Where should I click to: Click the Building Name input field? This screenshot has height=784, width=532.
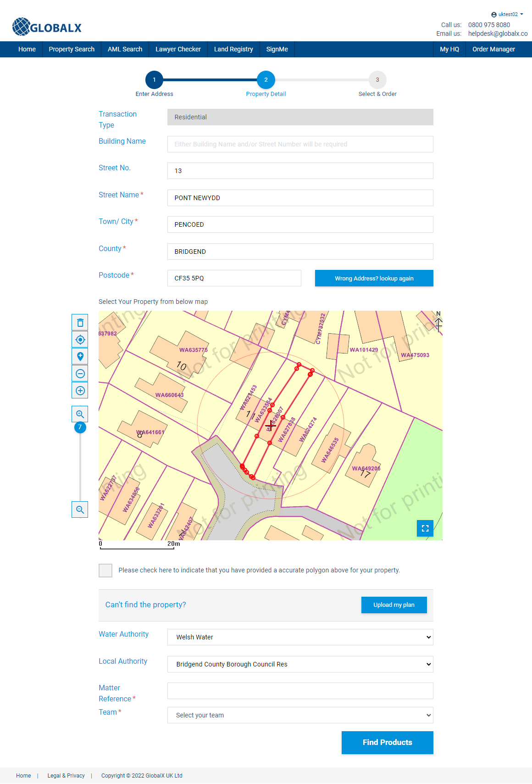pos(300,144)
